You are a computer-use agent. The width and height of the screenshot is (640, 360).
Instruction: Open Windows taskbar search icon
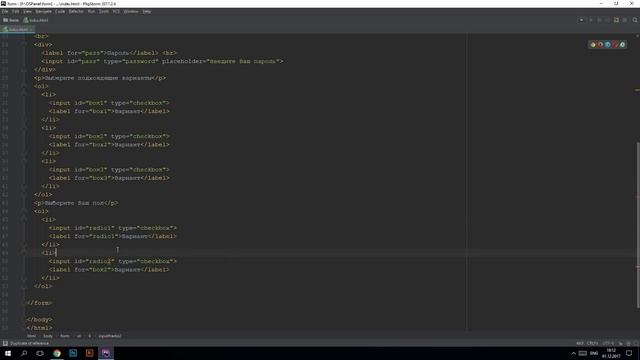click(x=24, y=353)
